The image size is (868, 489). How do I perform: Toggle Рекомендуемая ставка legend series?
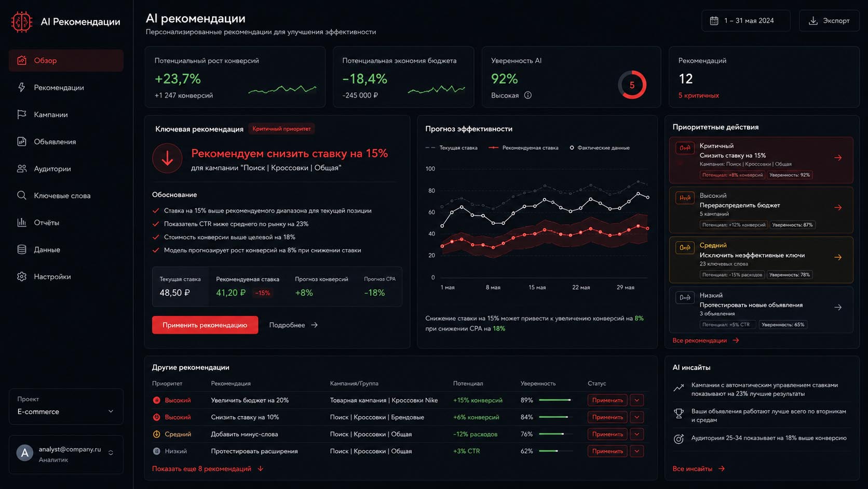click(x=523, y=148)
